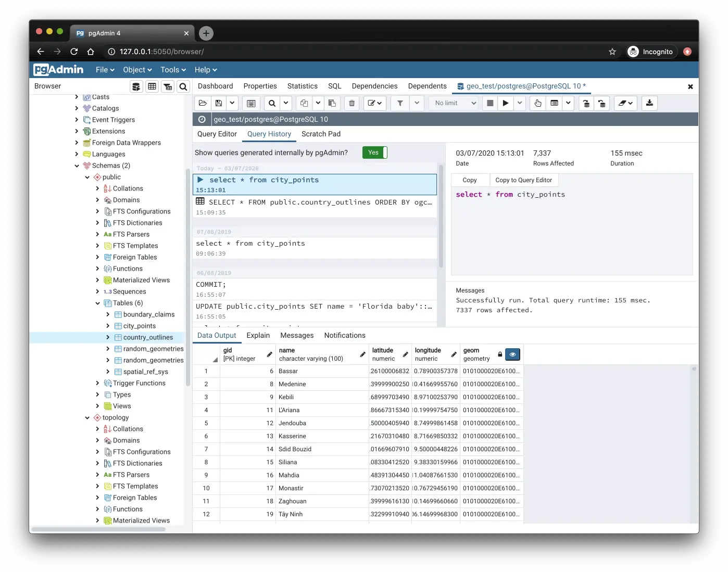Screen dimensions: 728x572
Task: Bookmark the page with the star icon
Action: (x=612, y=52)
